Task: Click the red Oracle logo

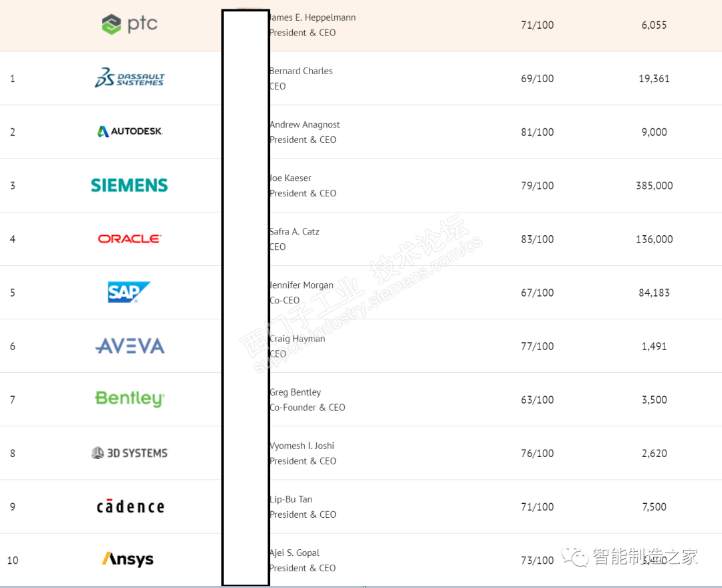Action: pyautogui.click(x=130, y=239)
